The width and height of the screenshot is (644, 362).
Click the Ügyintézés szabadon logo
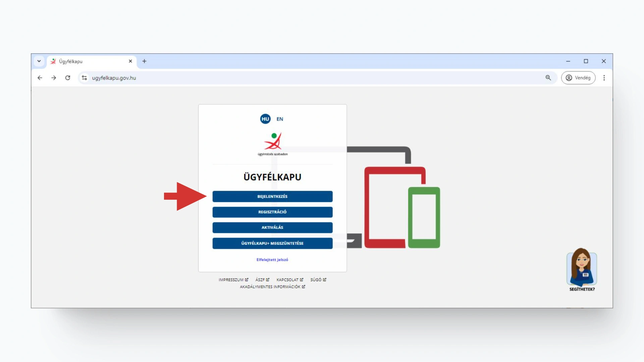[x=272, y=144]
